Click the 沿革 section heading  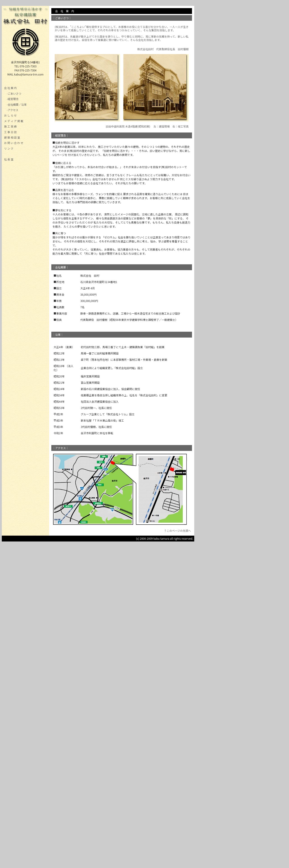(x=122, y=335)
